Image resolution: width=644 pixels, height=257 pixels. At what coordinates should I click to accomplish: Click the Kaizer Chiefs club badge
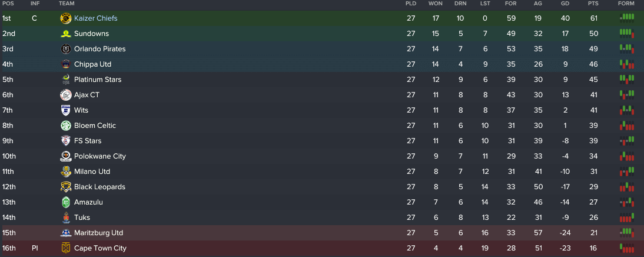click(x=66, y=18)
